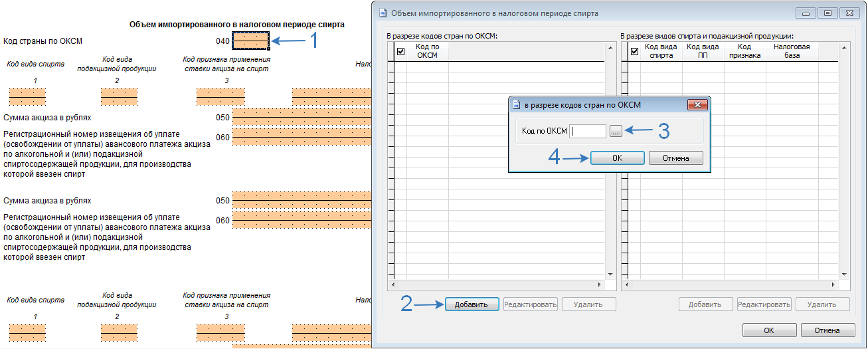The image size is (868, 349).
Task: Toggle select-all checkbox in ОКСМ codes table
Action: (x=400, y=51)
